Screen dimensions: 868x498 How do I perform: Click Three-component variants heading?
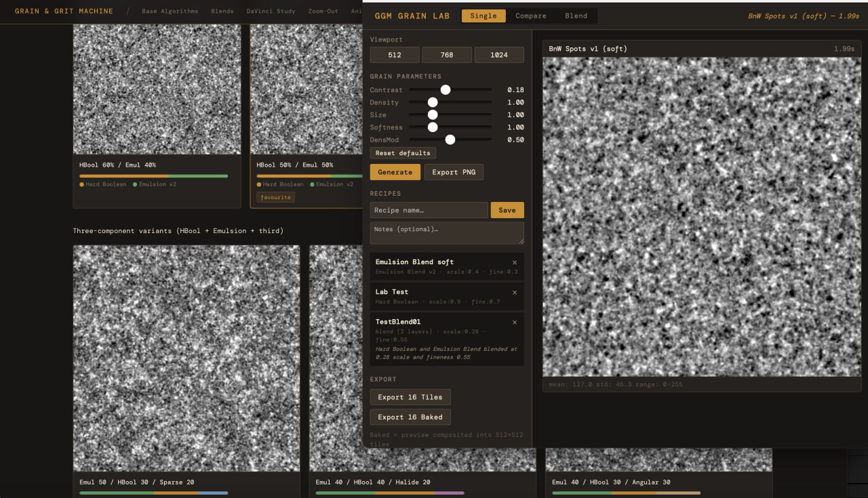tap(178, 231)
